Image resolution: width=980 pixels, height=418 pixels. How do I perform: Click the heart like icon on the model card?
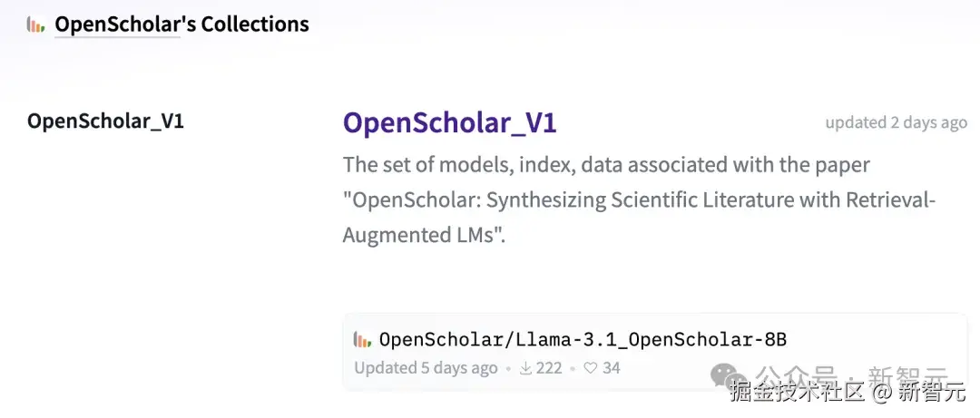pyautogui.click(x=590, y=367)
